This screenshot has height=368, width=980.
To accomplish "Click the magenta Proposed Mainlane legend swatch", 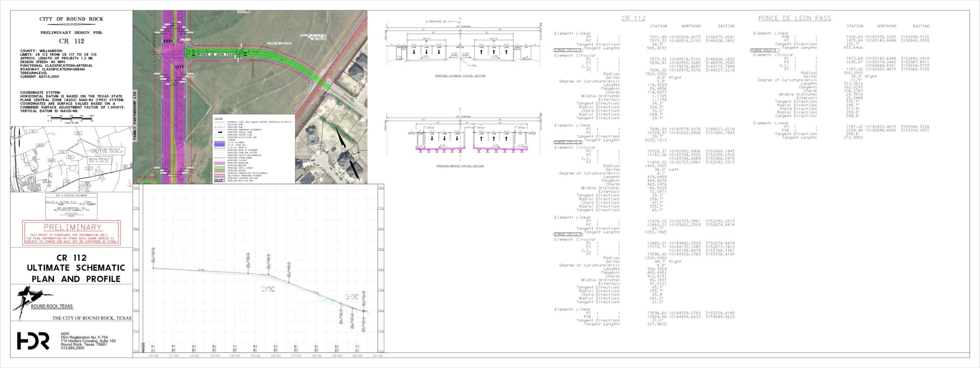I will (219, 163).
